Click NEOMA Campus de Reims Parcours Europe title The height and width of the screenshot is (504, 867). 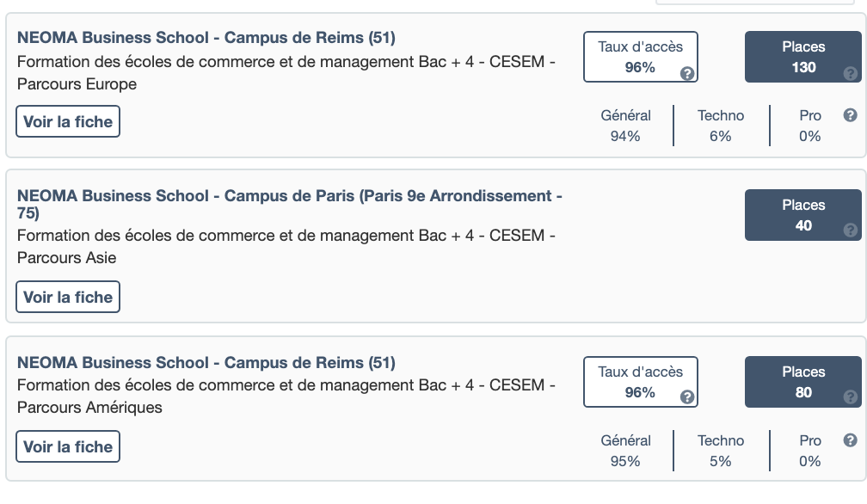pyautogui.click(x=206, y=38)
